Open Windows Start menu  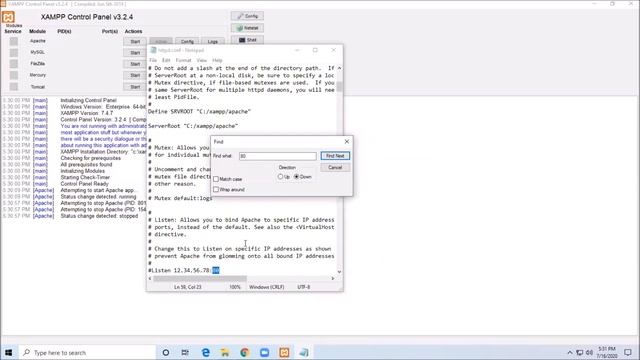click(9, 352)
